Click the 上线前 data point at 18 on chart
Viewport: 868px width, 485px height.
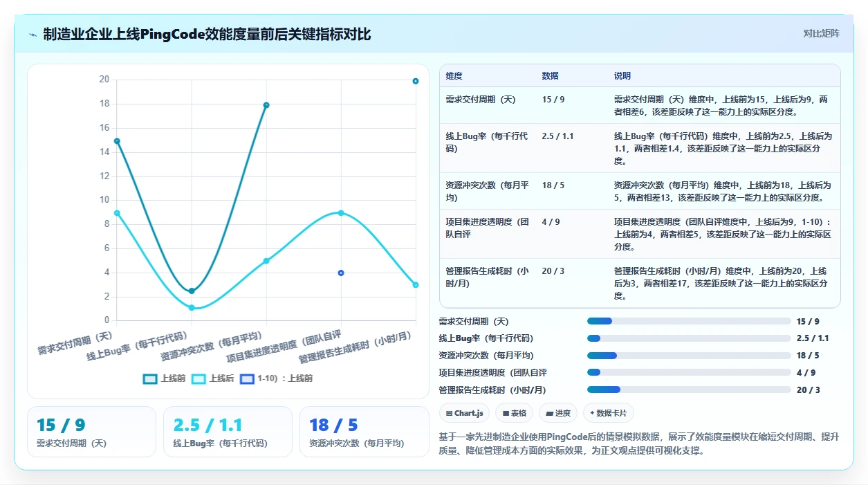tap(266, 105)
